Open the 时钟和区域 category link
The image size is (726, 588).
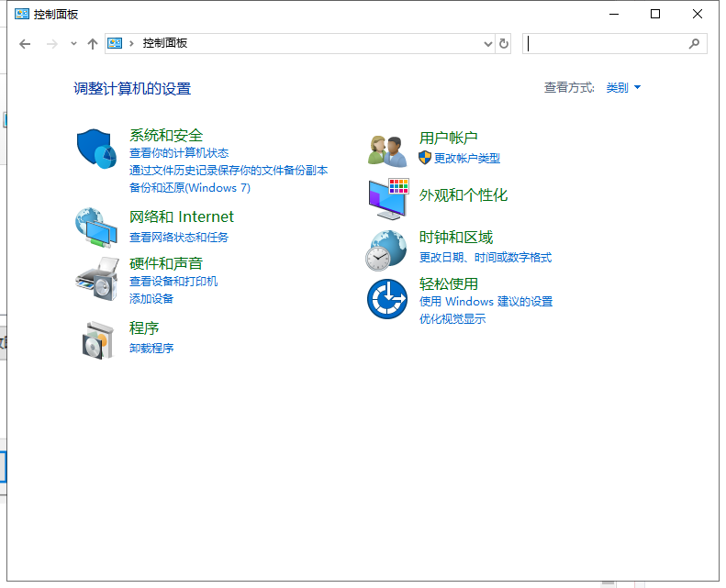point(455,238)
